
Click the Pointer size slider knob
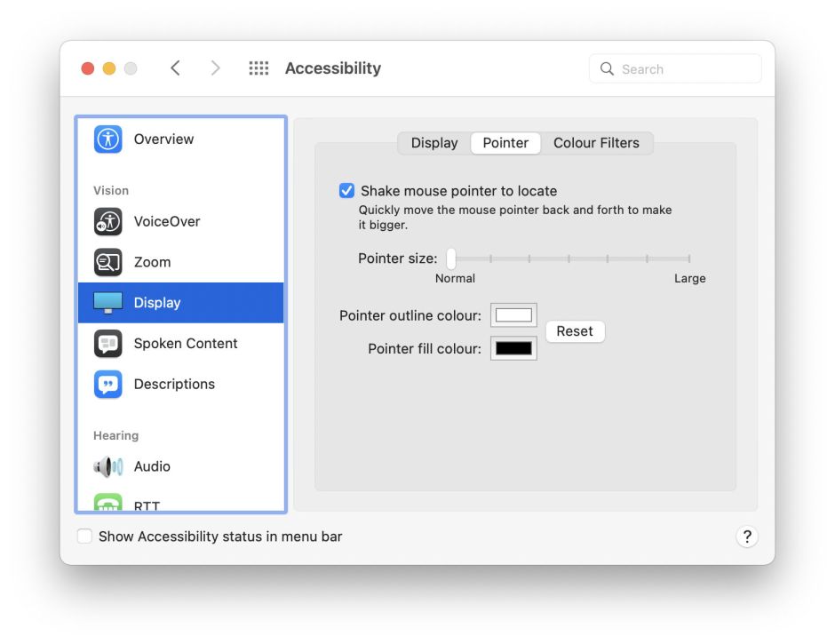point(451,258)
